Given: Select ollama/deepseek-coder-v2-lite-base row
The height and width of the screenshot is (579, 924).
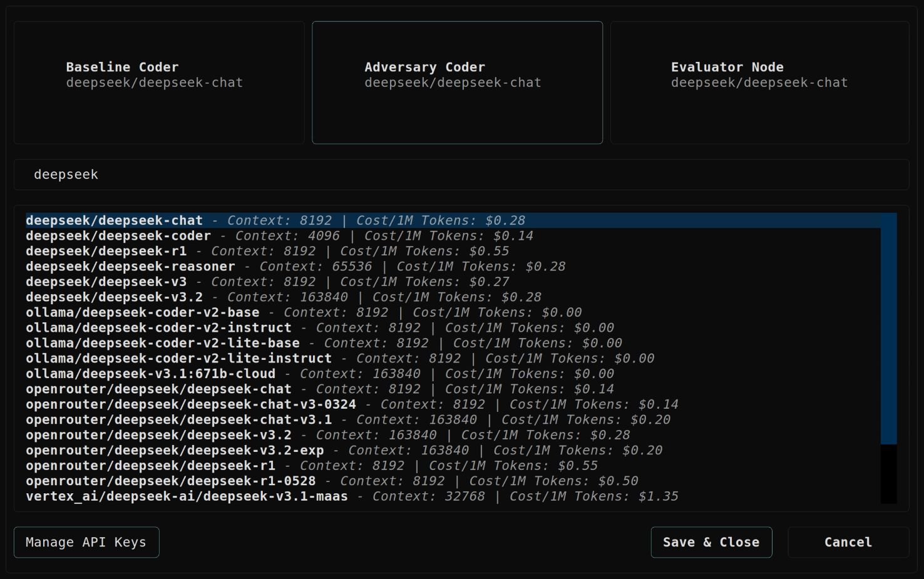Looking at the screenshot, I should coord(453,343).
